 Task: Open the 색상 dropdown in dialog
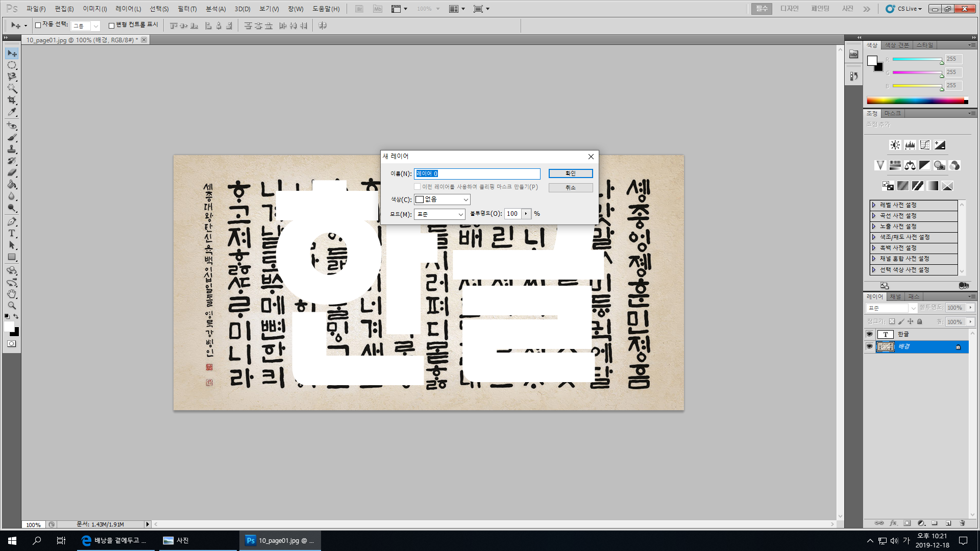click(442, 199)
